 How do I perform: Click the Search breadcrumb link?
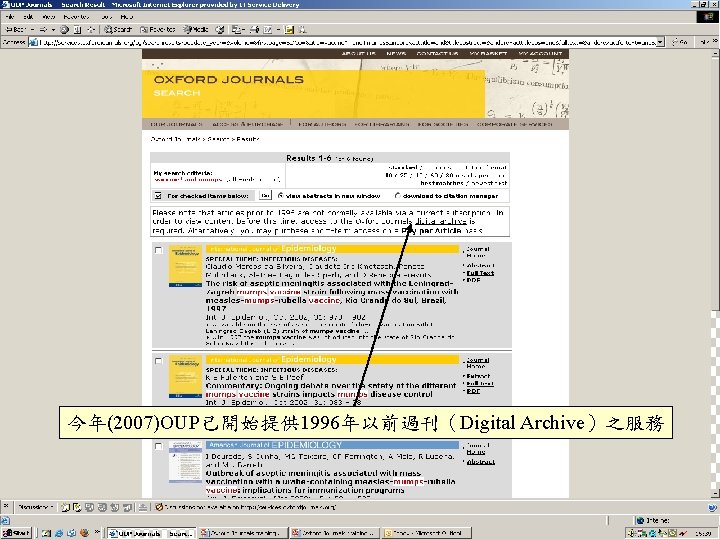[x=219, y=139]
